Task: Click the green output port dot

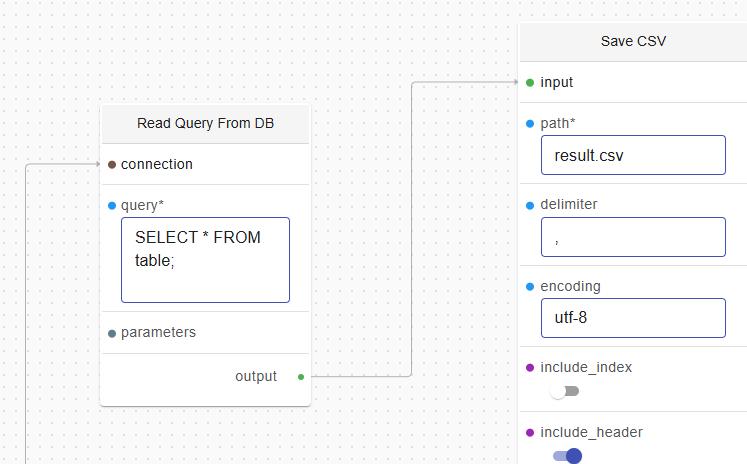Action: [x=301, y=377]
